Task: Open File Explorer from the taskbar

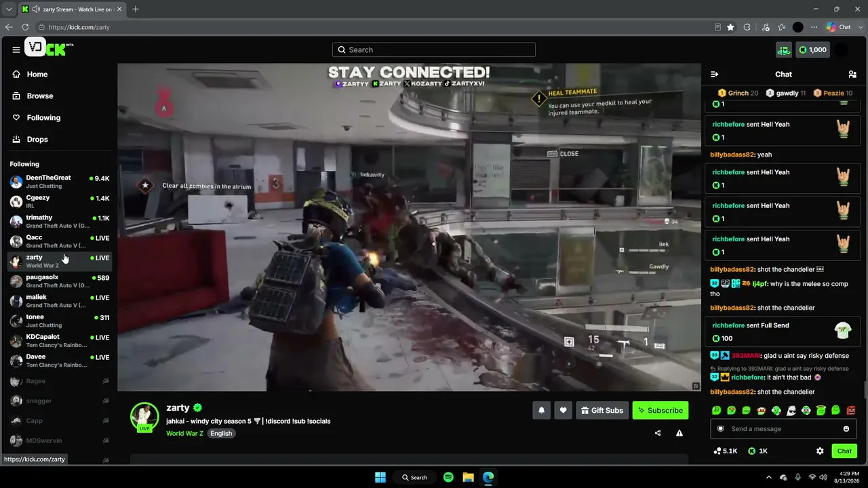Action: (x=468, y=477)
